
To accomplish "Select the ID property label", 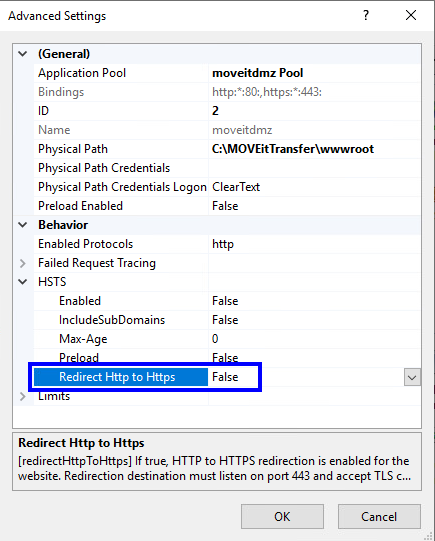I will [x=43, y=111].
